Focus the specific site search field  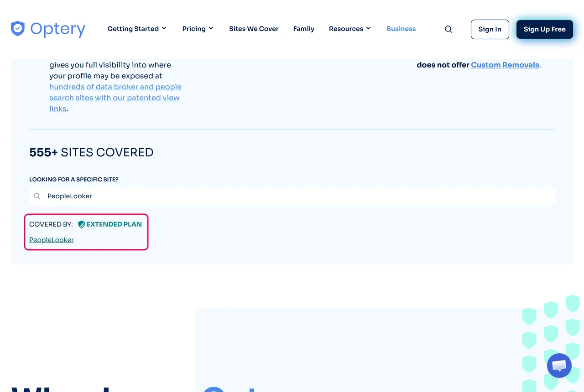point(292,196)
